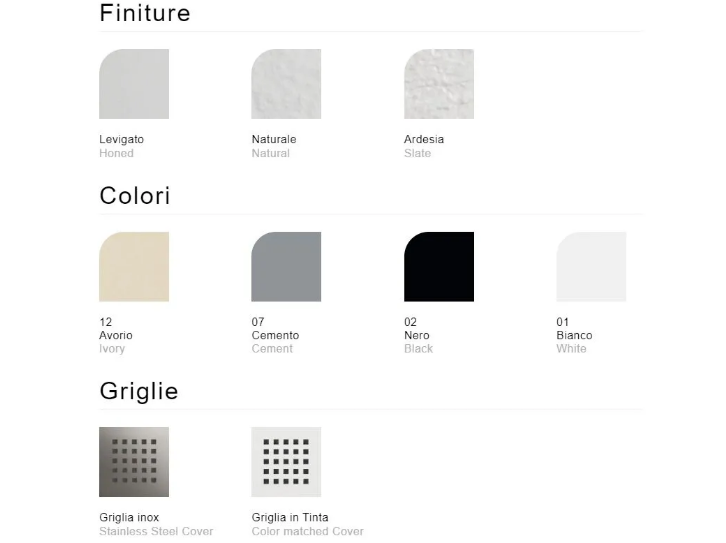Click the Griglia inox caption
This screenshot has height=543, width=726.
129,518
